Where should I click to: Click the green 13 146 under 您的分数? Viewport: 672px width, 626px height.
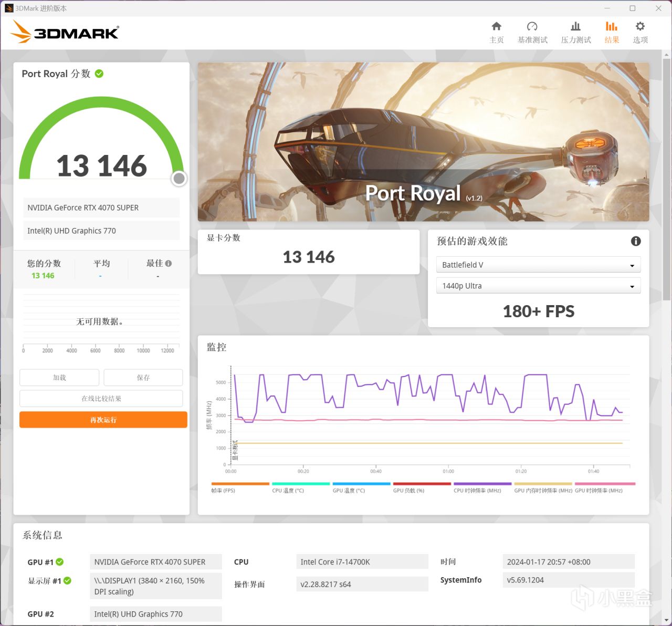[x=43, y=276]
